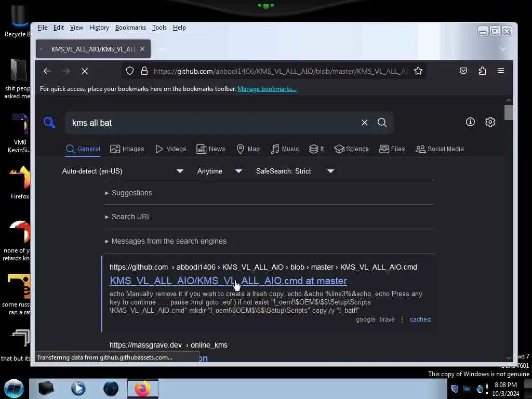Viewport: 532px width, 399px height.
Task: Open the Help menu
Action: click(179, 28)
